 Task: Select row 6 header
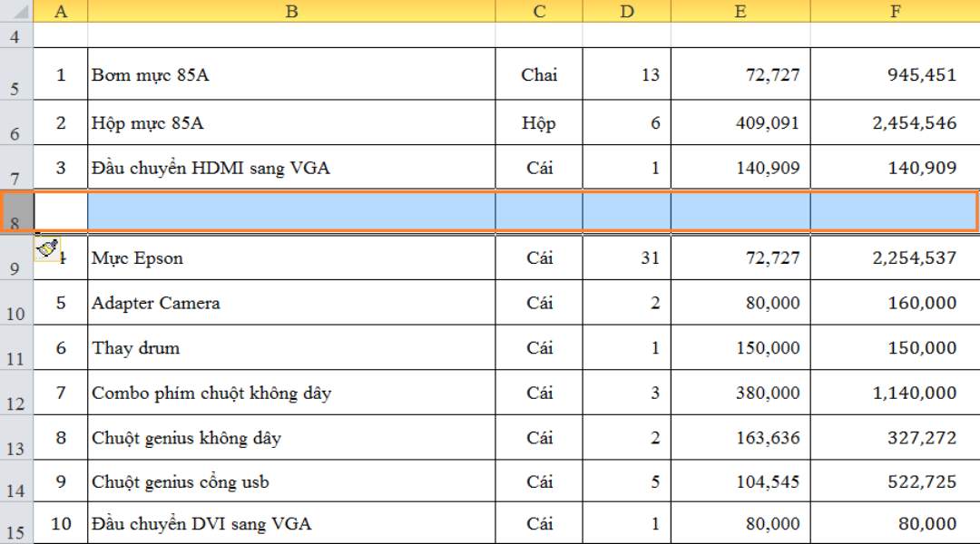(16, 122)
